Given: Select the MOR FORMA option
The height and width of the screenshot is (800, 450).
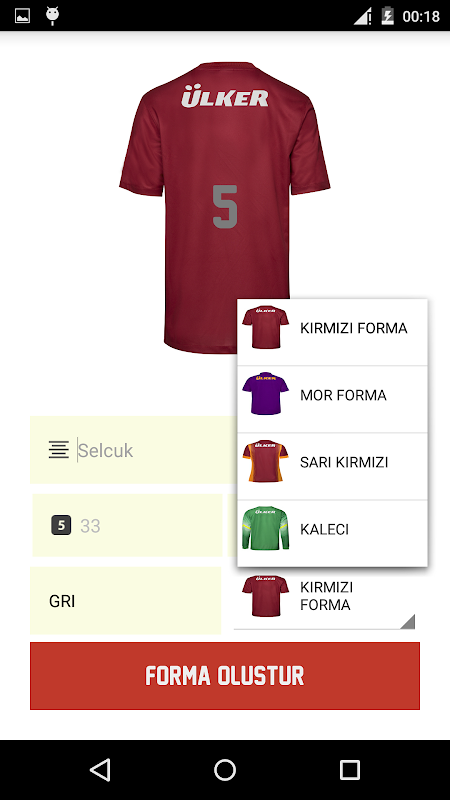Looking at the screenshot, I should tap(333, 399).
